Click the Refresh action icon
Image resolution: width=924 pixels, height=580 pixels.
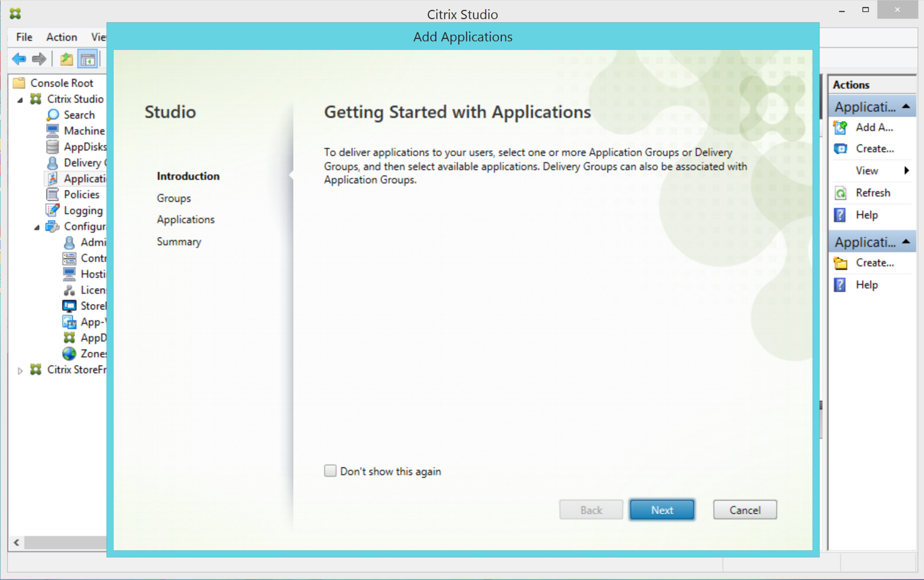841,193
